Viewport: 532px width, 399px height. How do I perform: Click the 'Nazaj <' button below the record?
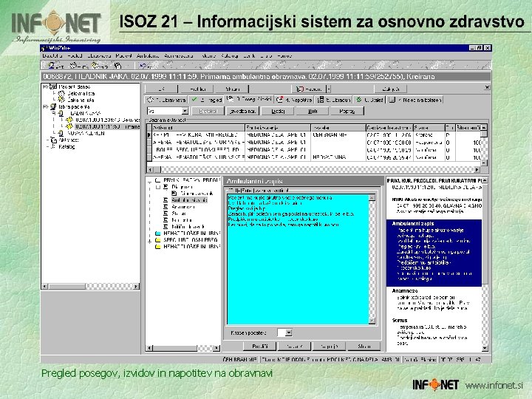click(294, 347)
